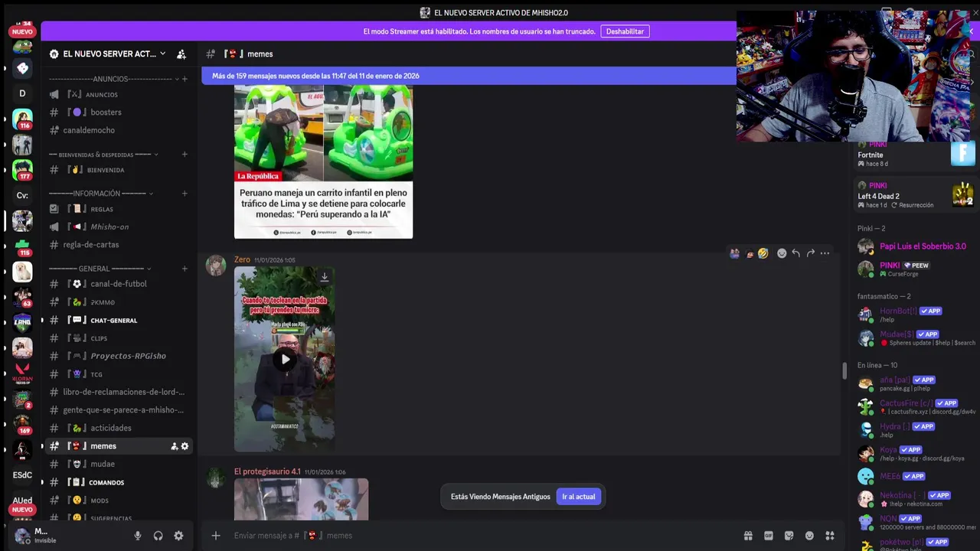
Task: Open member MEE6 in list
Action: (x=916, y=476)
